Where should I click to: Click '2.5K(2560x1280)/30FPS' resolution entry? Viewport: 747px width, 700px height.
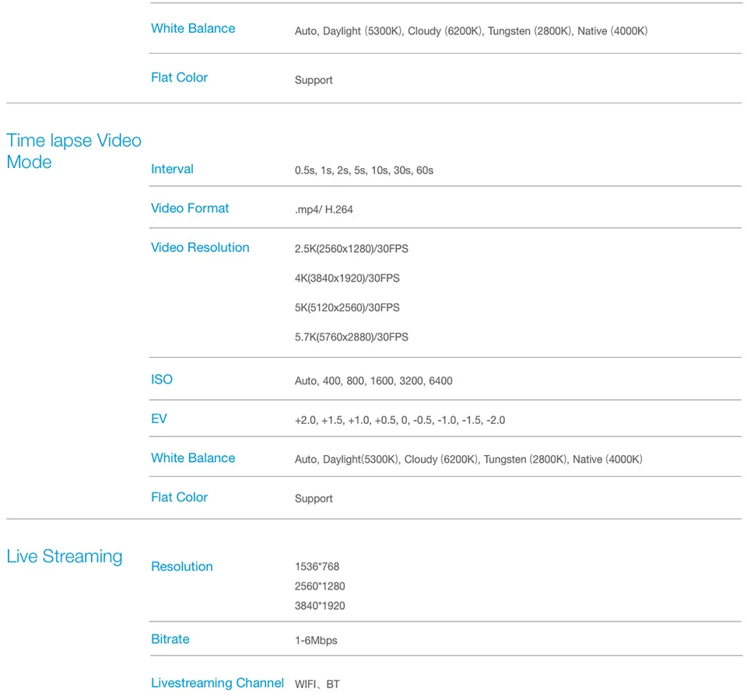351,249
